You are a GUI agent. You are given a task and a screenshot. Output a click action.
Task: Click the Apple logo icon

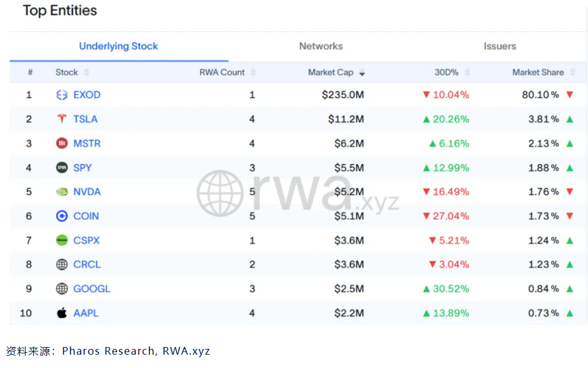[x=62, y=313]
